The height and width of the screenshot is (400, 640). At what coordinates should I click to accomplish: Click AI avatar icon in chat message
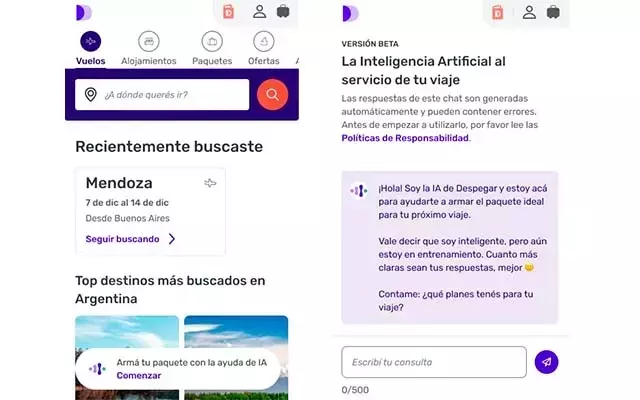point(359,191)
